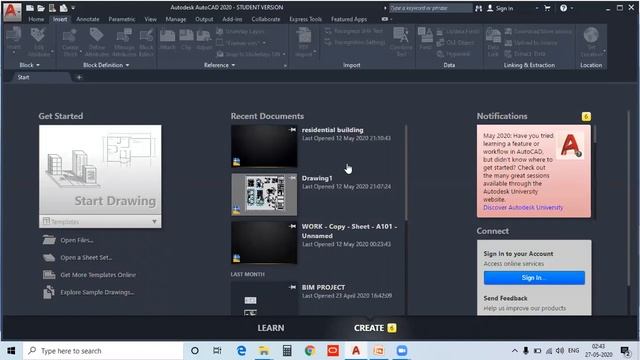Pin the BIM PROJECT document

(x=292, y=287)
